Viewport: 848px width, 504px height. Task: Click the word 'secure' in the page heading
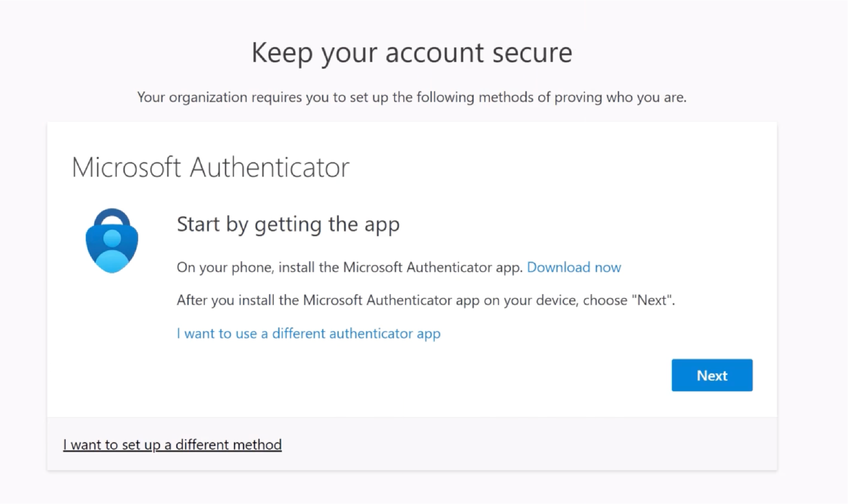(x=532, y=53)
